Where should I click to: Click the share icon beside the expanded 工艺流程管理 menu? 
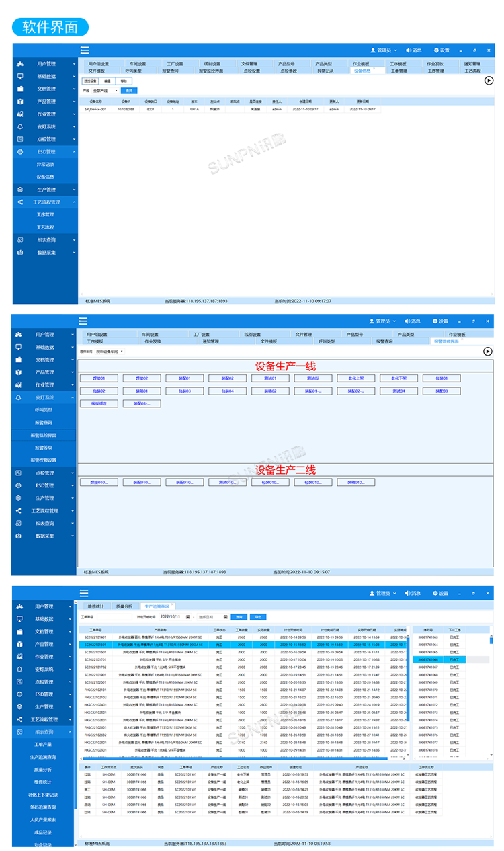point(19,202)
